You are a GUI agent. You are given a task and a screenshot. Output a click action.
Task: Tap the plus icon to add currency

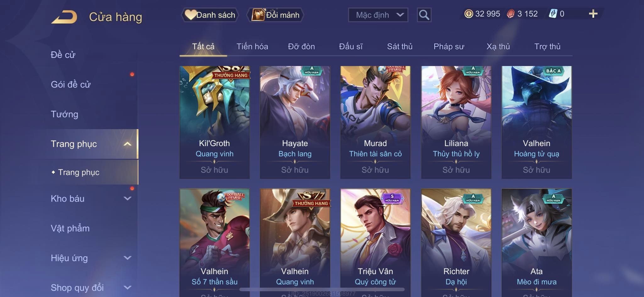click(593, 14)
